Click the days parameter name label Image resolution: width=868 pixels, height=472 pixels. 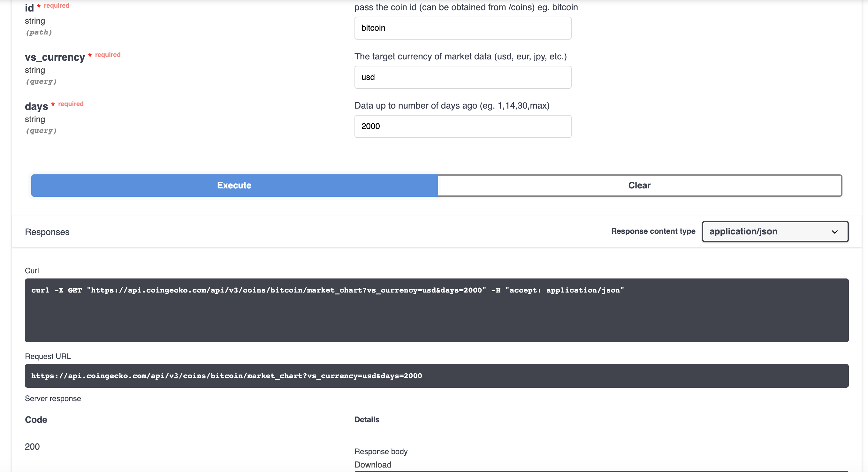click(x=36, y=106)
